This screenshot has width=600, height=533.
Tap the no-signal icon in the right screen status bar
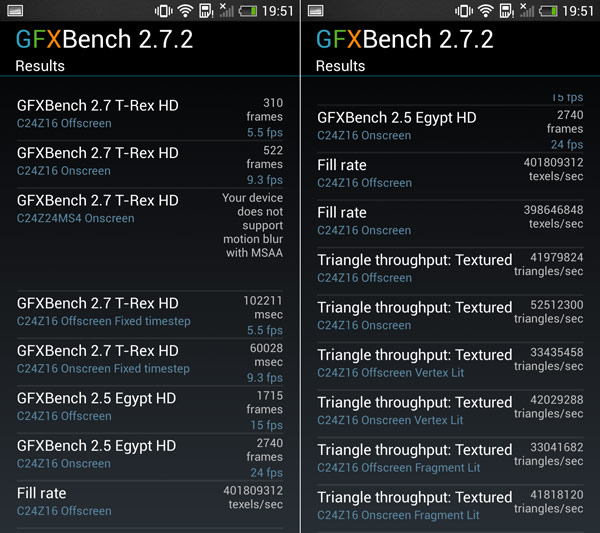[527, 10]
